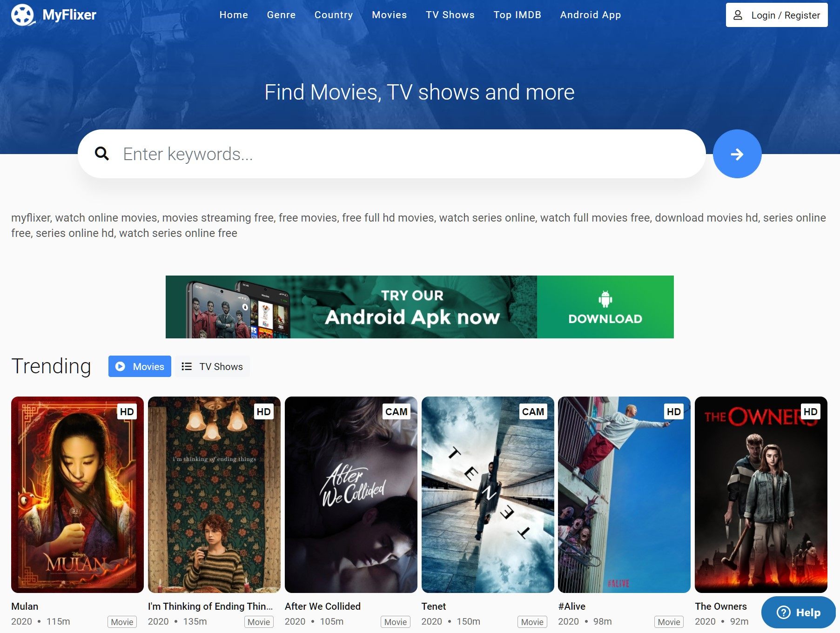
Task: Open the After We Collided title link
Action: [323, 606]
